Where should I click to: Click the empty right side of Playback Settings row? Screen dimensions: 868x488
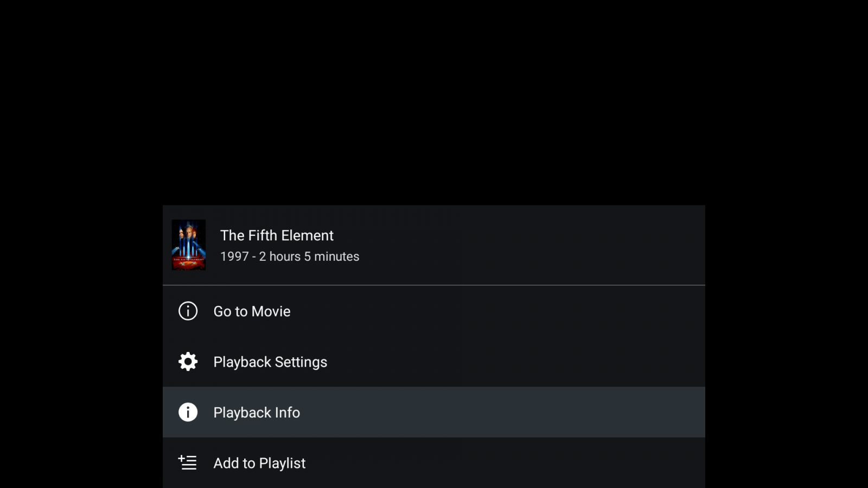(x=542, y=362)
